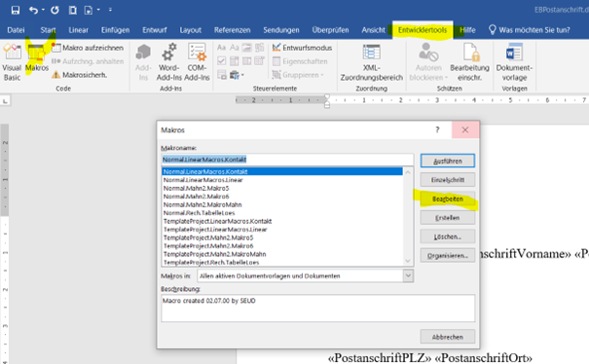Click the Einzelschritt button
Viewport: 589px width, 364px height.
(448, 180)
